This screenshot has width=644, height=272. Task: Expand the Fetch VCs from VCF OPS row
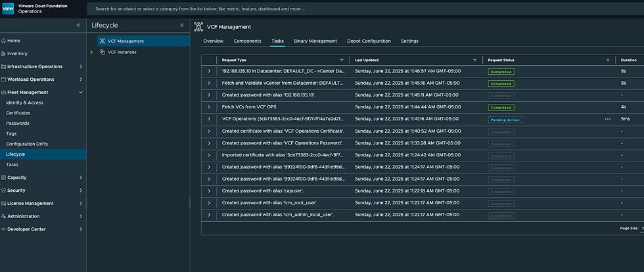[x=209, y=107]
